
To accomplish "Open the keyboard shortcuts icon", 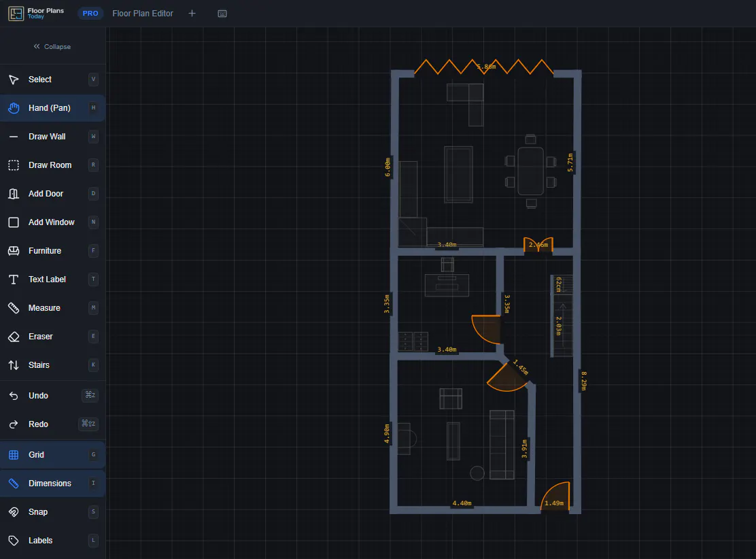I will 222,14.
